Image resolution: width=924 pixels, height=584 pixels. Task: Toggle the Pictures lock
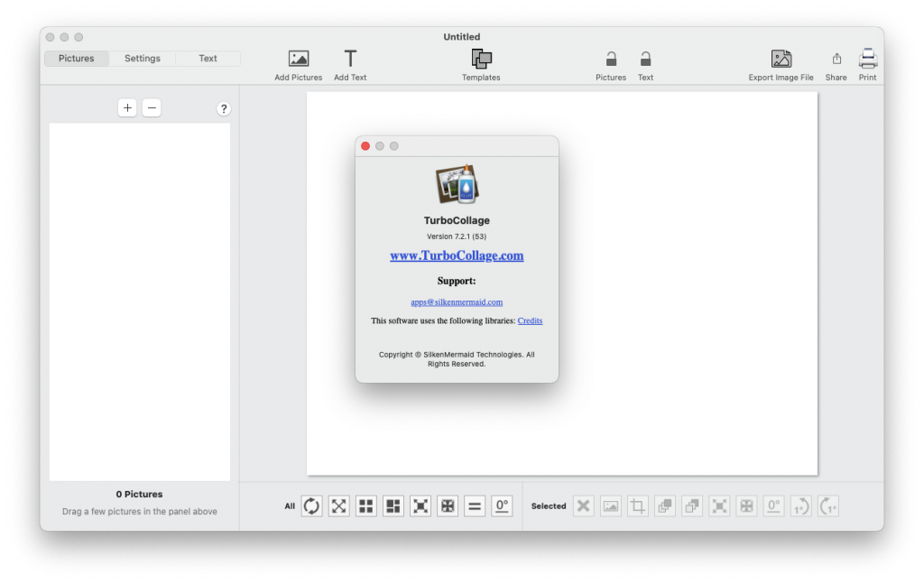click(611, 59)
